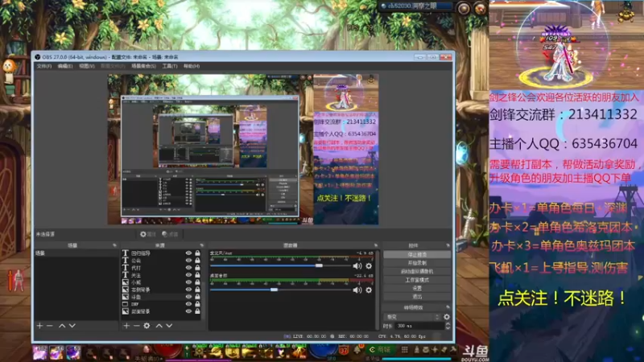Decrease 时长 duration with the down arrow
The image size is (644, 362).
coord(448,328)
